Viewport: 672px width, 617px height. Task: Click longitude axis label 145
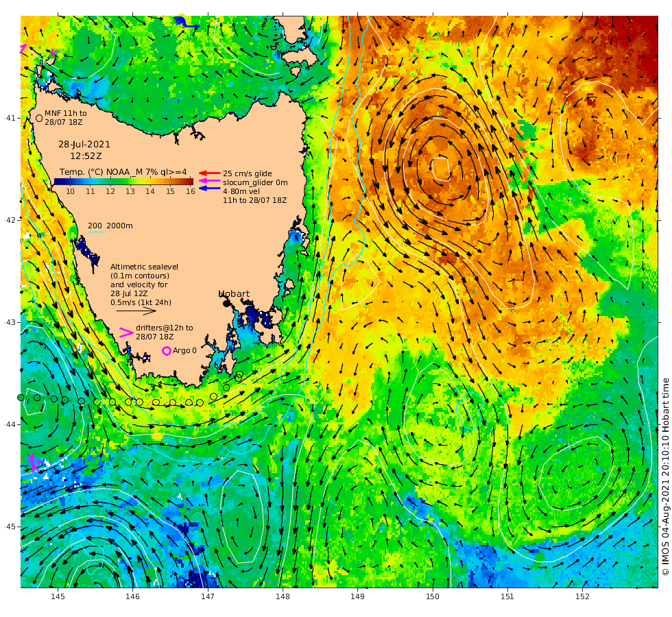pyautogui.click(x=58, y=596)
